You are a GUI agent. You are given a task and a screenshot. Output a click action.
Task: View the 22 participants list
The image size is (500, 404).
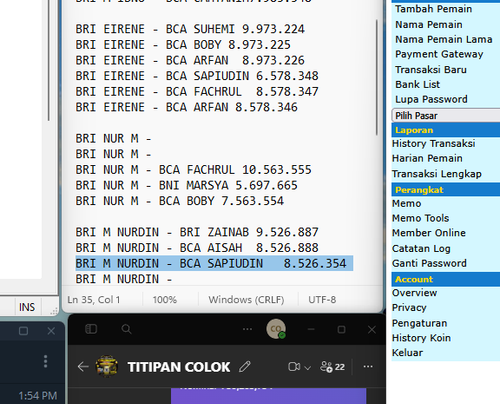coord(332,367)
